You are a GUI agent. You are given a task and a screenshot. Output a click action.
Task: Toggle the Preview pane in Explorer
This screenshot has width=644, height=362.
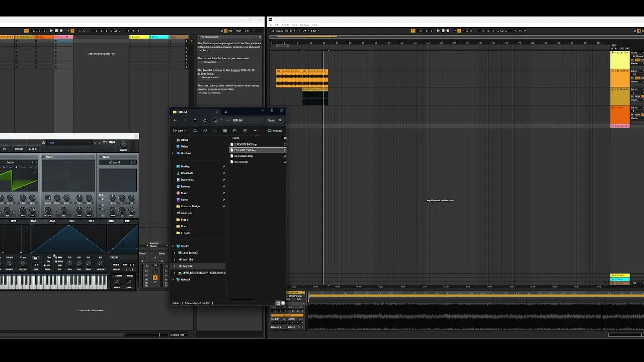coord(275,131)
